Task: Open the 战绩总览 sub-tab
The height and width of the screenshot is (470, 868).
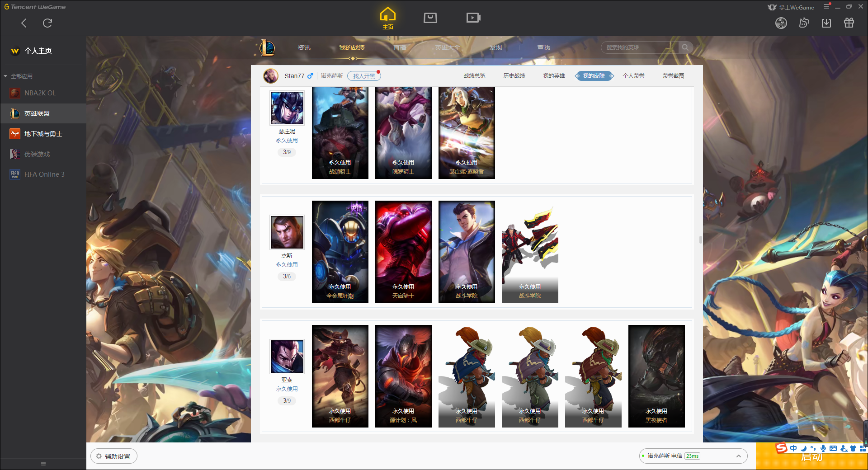Action: click(x=474, y=76)
